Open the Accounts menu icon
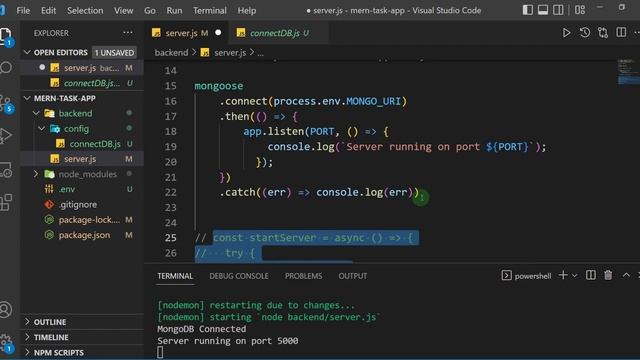 [6, 309]
